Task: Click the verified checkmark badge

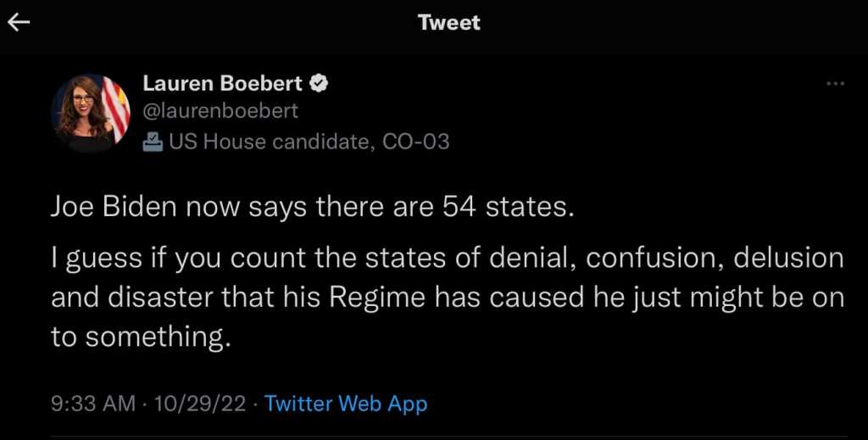Action: pyautogui.click(x=320, y=84)
